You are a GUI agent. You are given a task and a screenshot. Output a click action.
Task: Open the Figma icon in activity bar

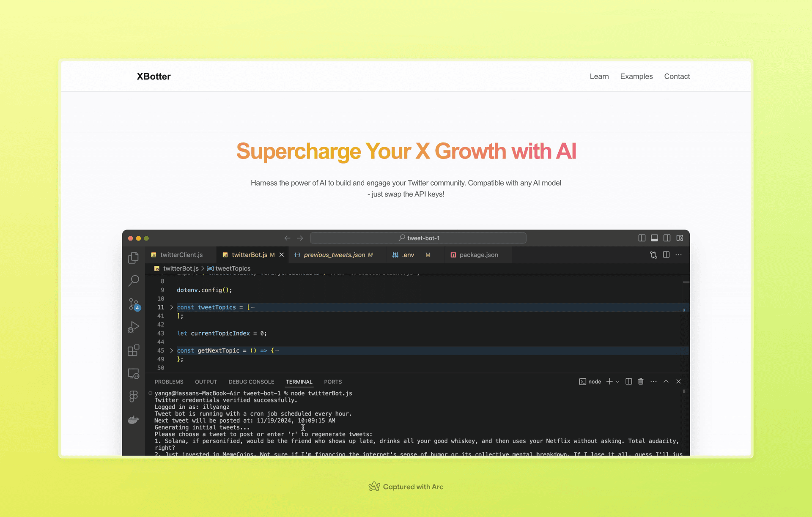coord(133,397)
